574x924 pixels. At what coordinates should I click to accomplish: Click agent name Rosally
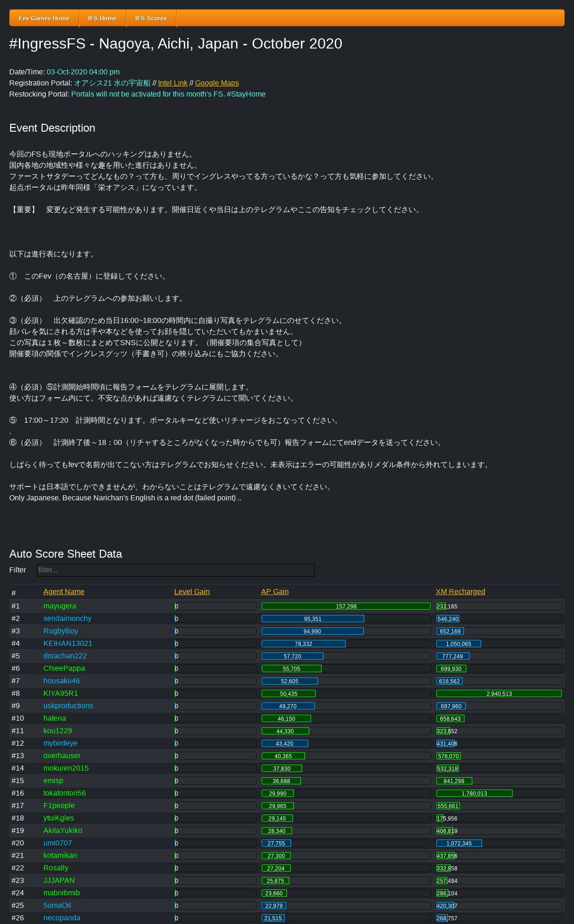pyautogui.click(x=56, y=868)
